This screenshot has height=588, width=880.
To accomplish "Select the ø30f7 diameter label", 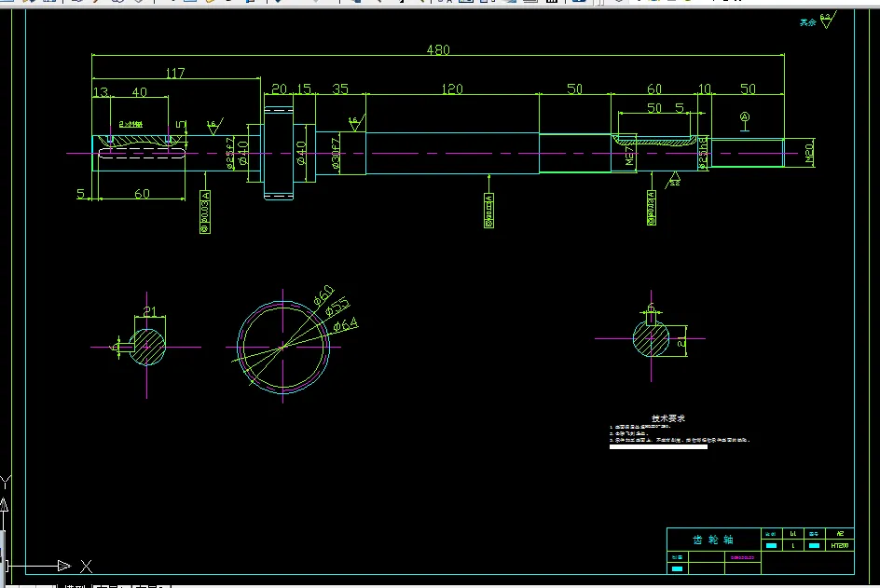I will pos(335,153).
